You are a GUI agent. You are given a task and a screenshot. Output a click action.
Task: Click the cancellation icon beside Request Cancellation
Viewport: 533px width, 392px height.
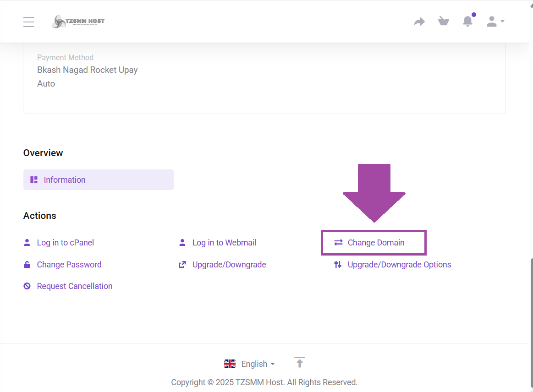coord(27,286)
